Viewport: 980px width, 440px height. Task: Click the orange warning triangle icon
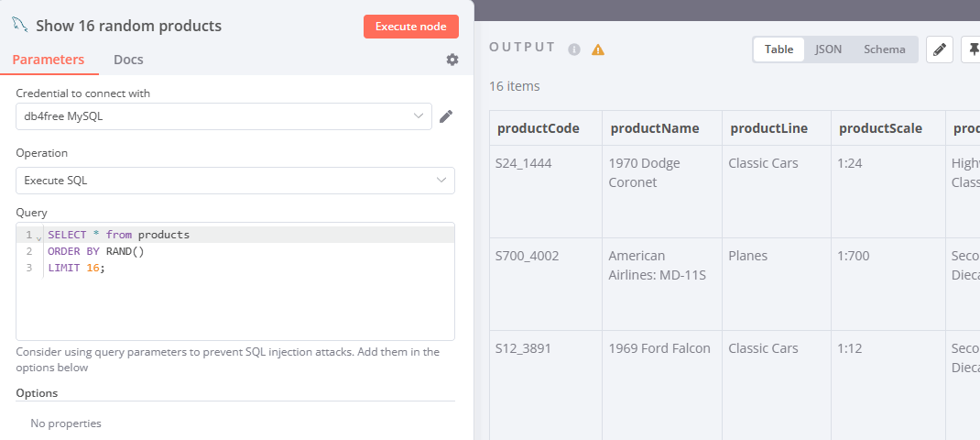pyautogui.click(x=598, y=49)
